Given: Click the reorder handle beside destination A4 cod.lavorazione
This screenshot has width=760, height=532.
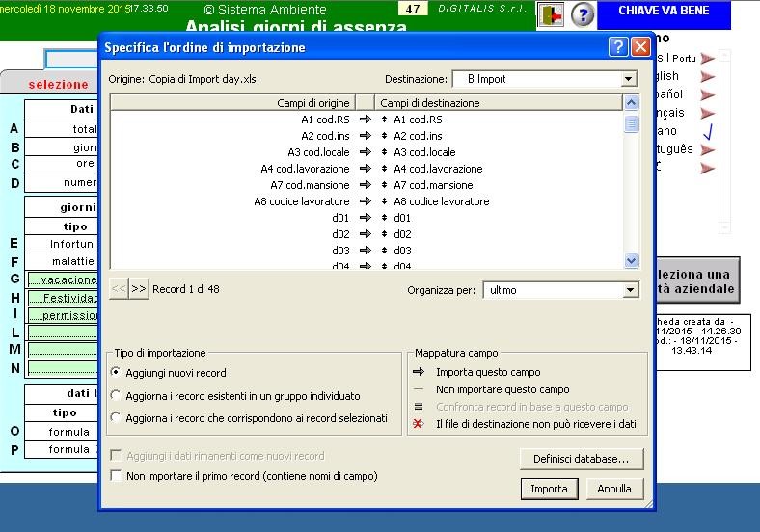Looking at the screenshot, I should [x=385, y=169].
